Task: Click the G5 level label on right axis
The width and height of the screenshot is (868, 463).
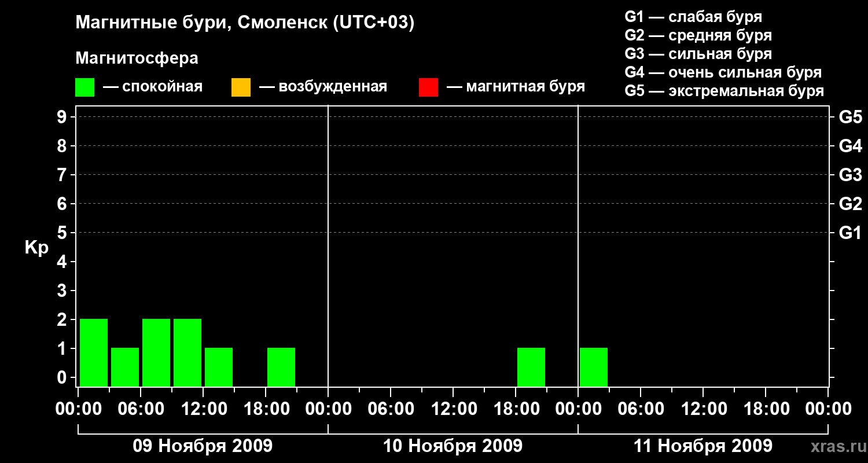Action: [x=850, y=117]
